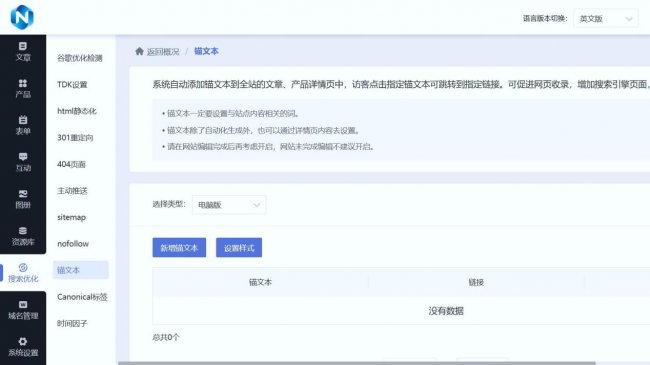Select the 产品 grid icon

[23, 83]
